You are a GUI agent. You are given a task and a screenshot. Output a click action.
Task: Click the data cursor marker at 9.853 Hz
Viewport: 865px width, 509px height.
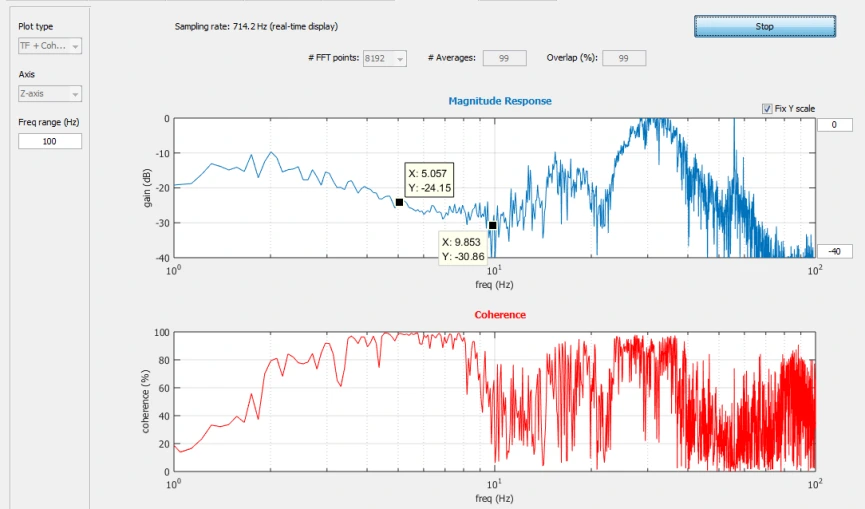point(493,226)
